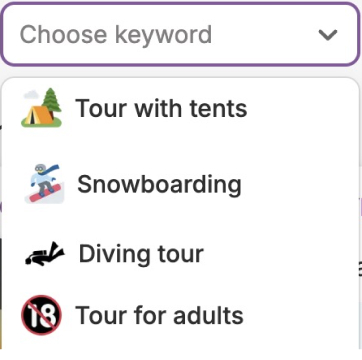The width and height of the screenshot is (362, 360).
Task: Pick 'Snowboarding' from the keyword list
Action: click(180, 184)
